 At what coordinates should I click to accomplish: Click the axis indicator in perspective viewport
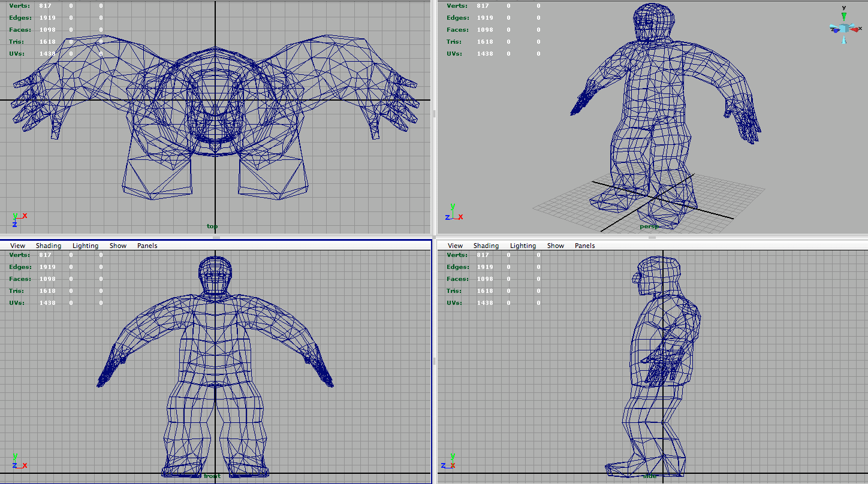tap(453, 213)
